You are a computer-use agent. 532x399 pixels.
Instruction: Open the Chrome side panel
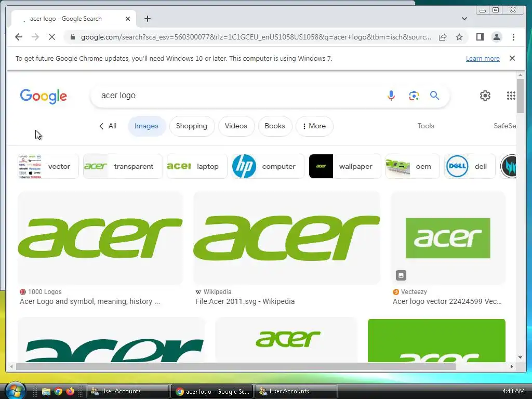480,37
